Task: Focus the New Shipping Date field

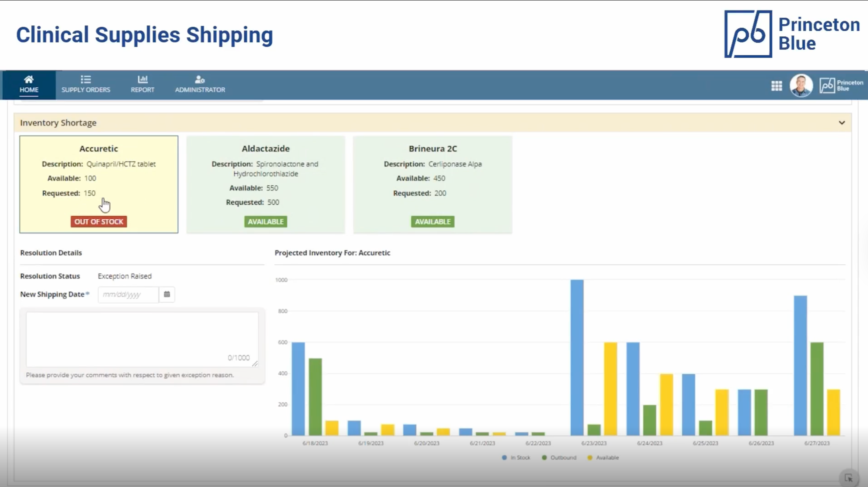Action: (x=128, y=294)
